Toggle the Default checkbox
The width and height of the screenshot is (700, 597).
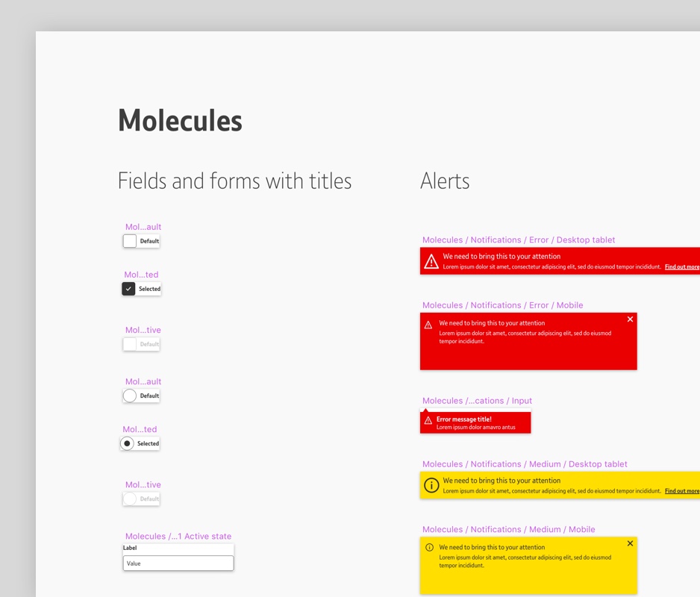[128, 241]
